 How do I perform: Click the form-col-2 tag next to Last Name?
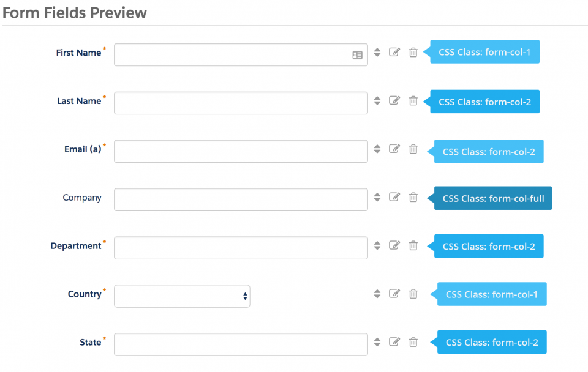point(484,101)
